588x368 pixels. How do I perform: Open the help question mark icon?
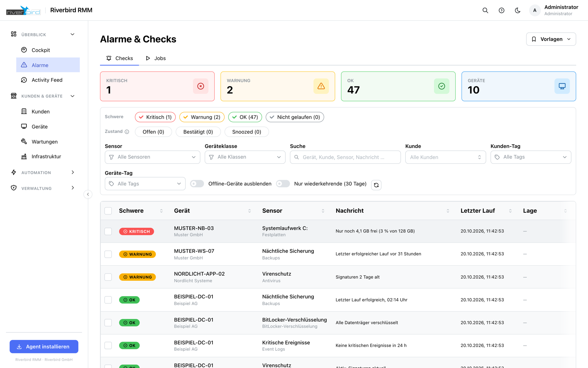[501, 10]
